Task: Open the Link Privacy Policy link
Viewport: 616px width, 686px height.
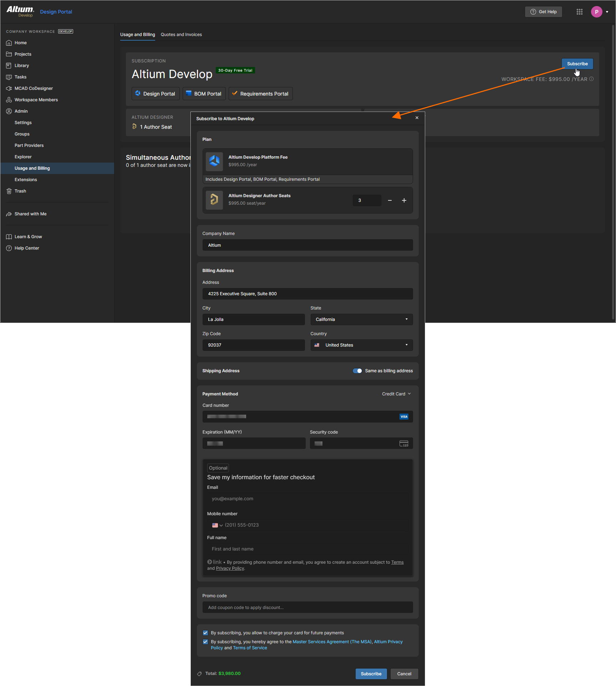Action: tap(230, 568)
